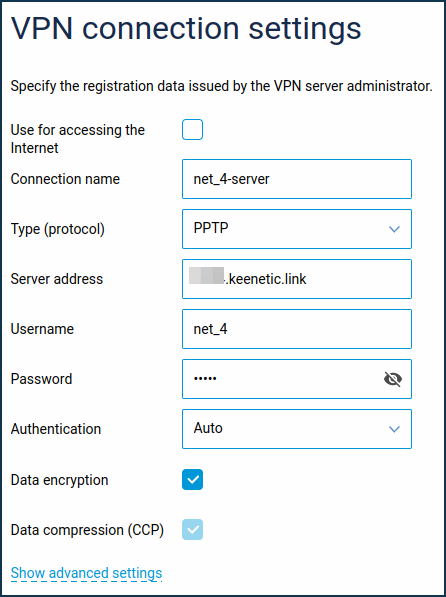
Task: Click the Data compression (CCP) label text
Action: click(87, 530)
